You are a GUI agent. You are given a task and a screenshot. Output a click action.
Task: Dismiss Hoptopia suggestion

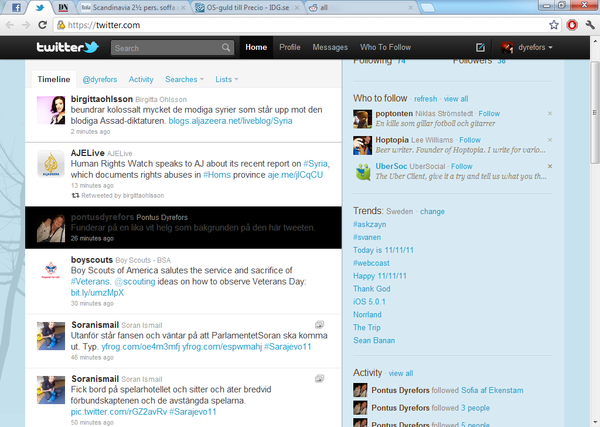pos(550,140)
